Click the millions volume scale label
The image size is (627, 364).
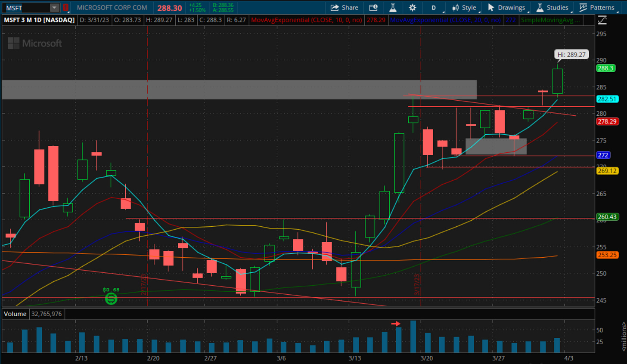623,336
